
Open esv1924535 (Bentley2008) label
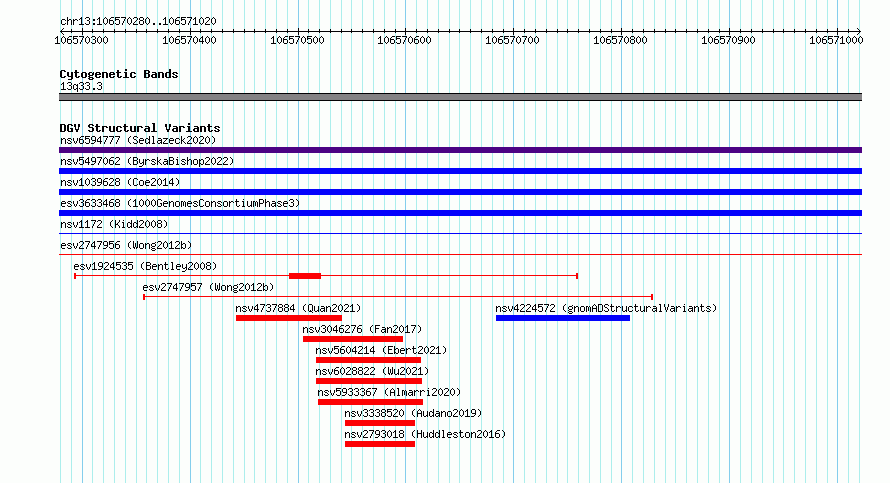click(x=145, y=266)
